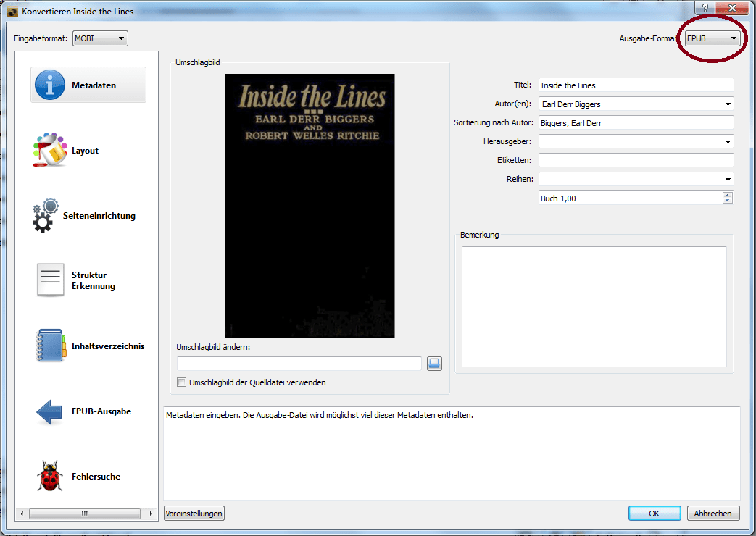Open the Ausgabe-Format EPUB dropdown
This screenshot has height=536, width=756.
coord(713,38)
